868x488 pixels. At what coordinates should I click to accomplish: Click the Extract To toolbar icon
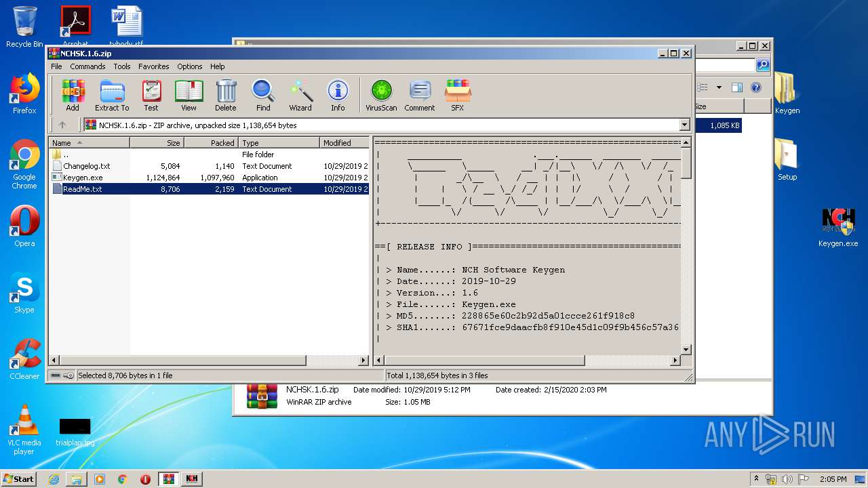pos(112,96)
